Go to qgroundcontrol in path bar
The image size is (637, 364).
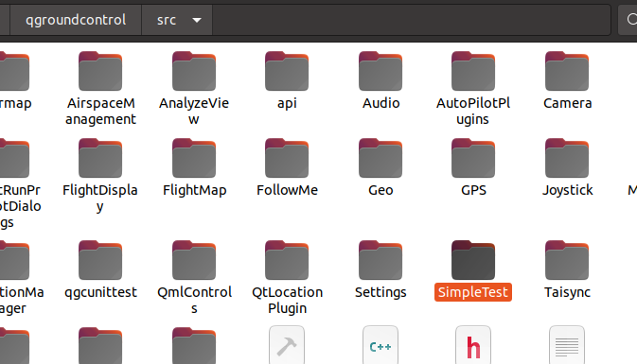click(76, 20)
